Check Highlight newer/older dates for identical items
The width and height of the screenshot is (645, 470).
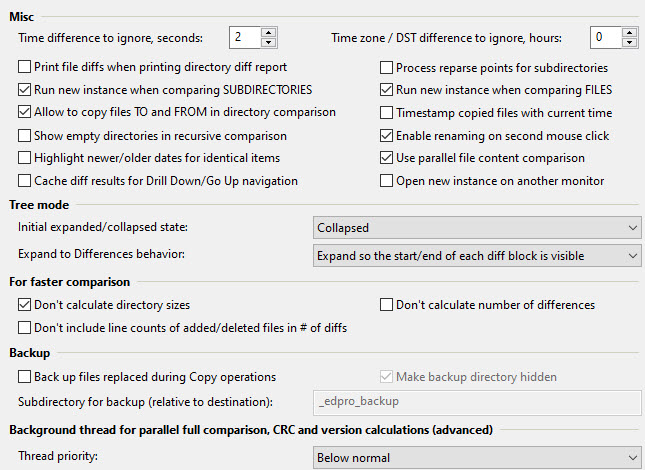click(x=25, y=158)
